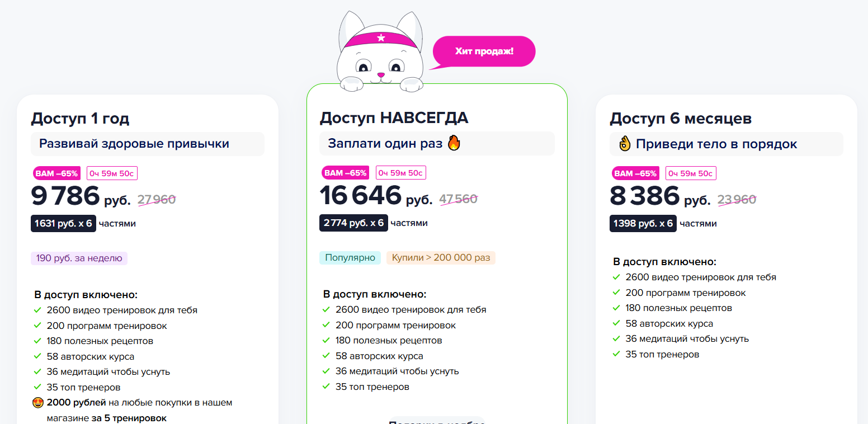Click the price 9 786 руб.
The width and height of the screenshot is (868, 424).
click(81, 196)
